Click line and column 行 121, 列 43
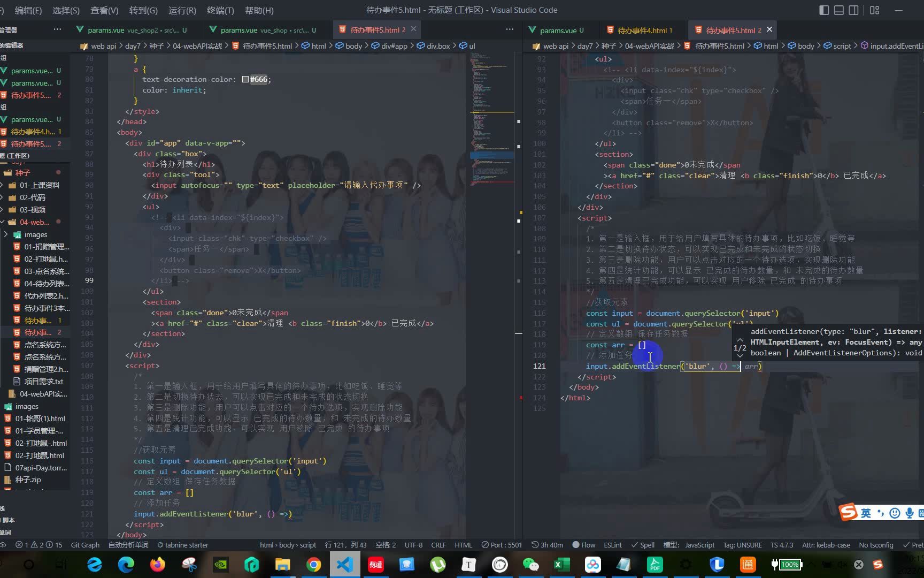Viewport: 924px width, 578px height. pyautogui.click(x=345, y=545)
